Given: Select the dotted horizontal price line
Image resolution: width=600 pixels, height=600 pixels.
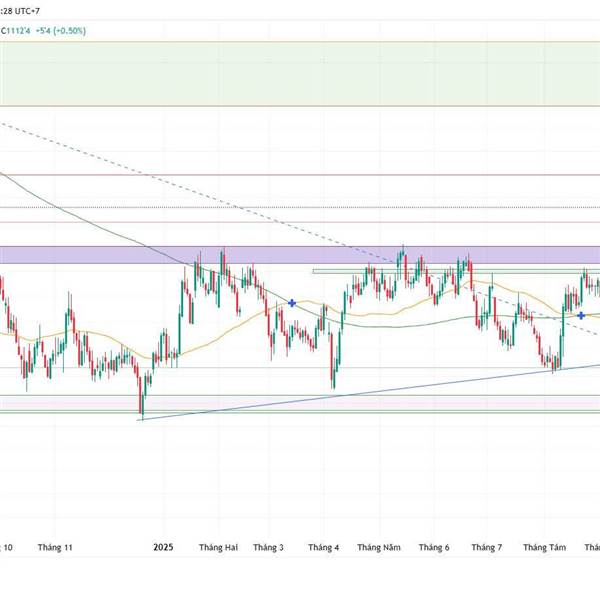Looking at the screenshot, I should pyautogui.click(x=300, y=207).
